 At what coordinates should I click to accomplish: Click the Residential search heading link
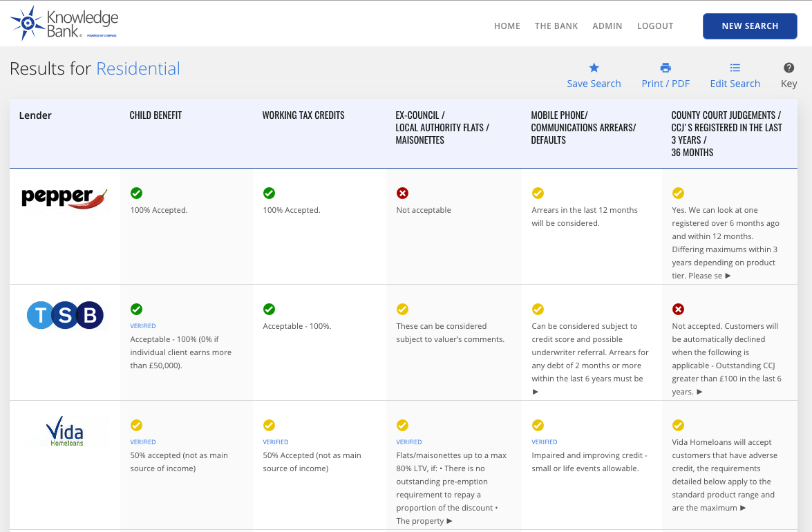[138, 68]
